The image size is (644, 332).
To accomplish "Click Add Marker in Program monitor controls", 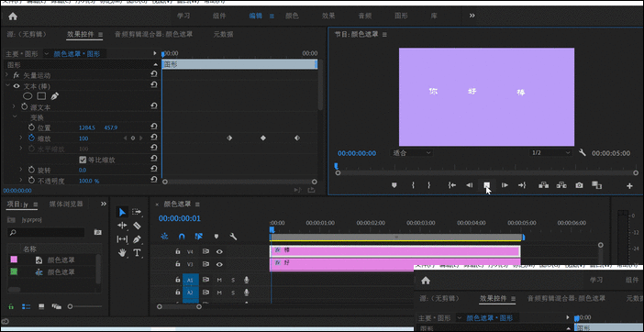I will click(x=394, y=185).
